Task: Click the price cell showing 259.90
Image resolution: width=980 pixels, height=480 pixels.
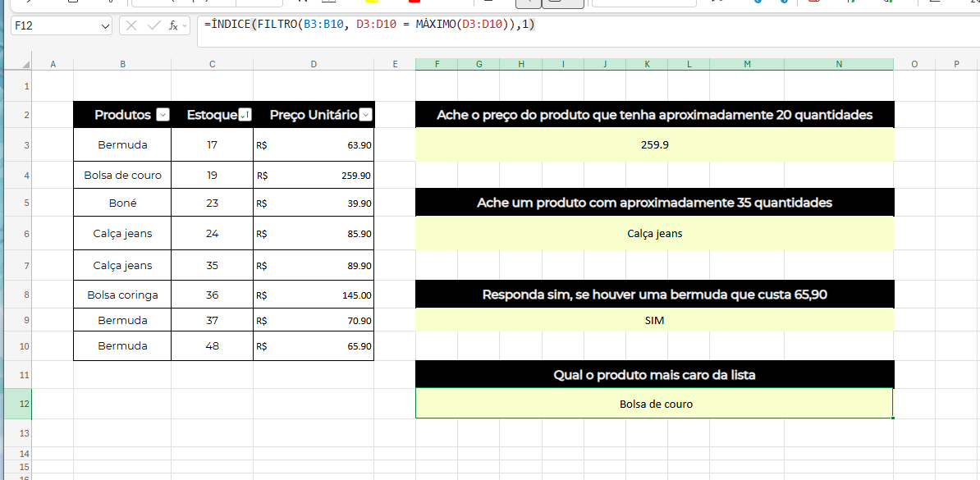Action: [x=314, y=175]
